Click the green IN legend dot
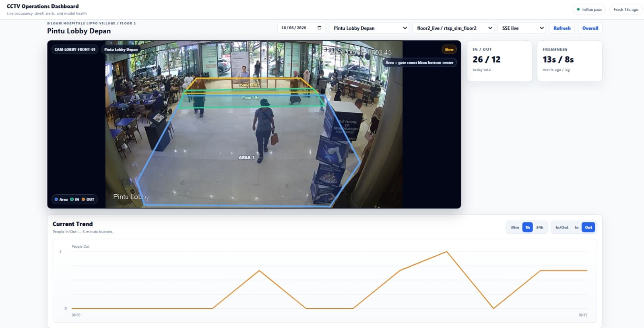This screenshot has height=328, width=644. [x=72, y=199]
